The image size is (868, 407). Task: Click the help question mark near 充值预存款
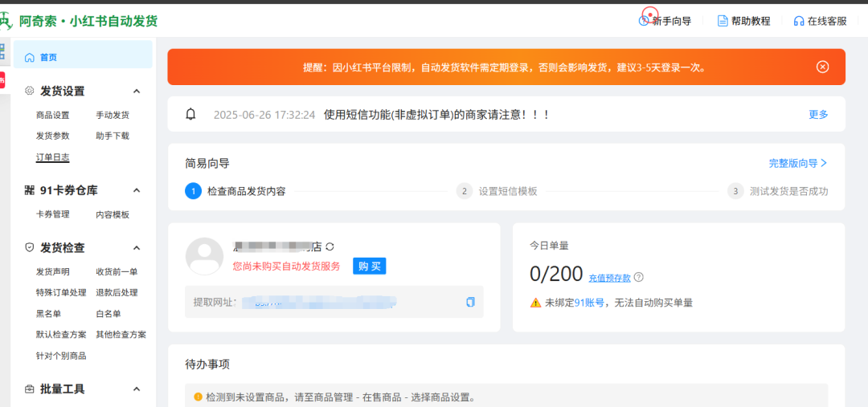[639, 277]
